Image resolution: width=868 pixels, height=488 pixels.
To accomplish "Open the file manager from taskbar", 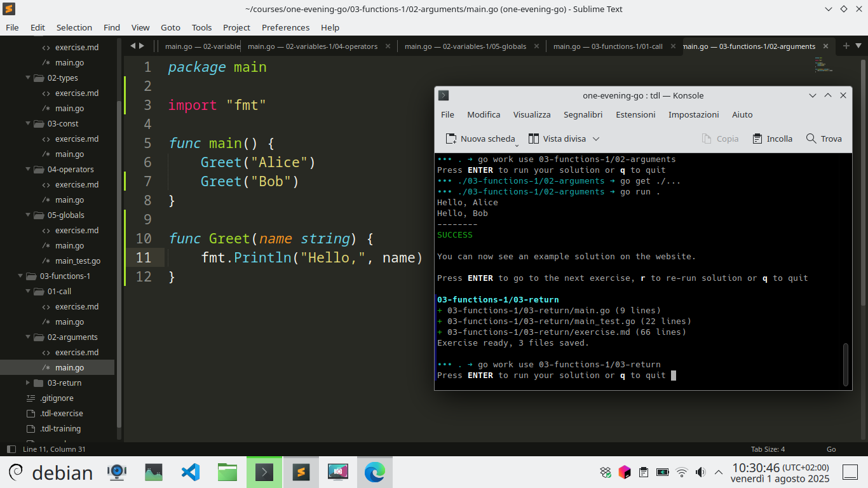I will [x=227, y=472].
